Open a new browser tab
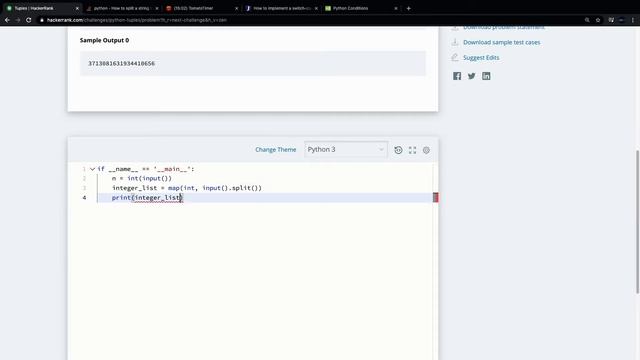The image size is (640, 360). [x=409, y=8]
